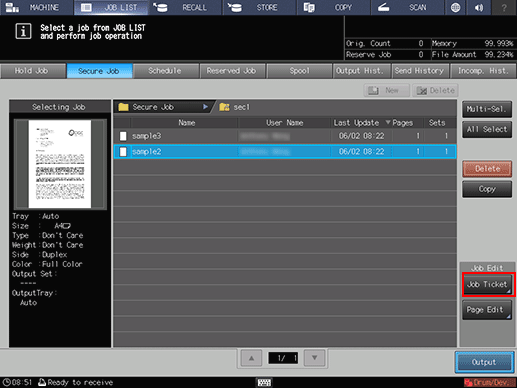Click the Drum/Dev. warning indicator
This screenshot has width=517, height=388.
[x=490, y=383]
